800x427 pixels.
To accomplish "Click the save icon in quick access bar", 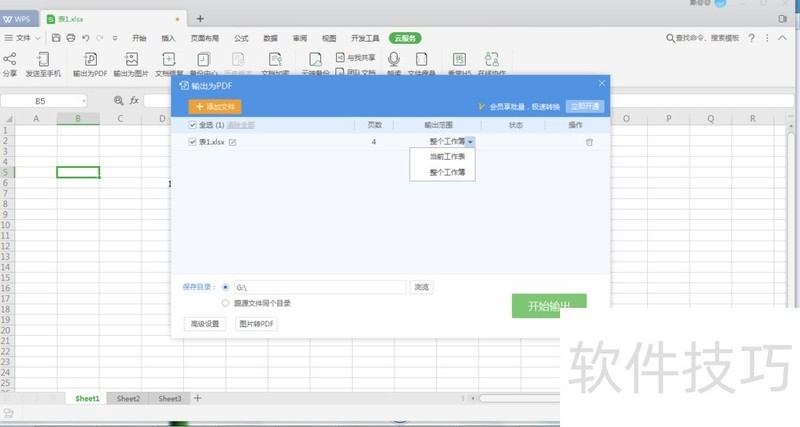I will (56, 37).
